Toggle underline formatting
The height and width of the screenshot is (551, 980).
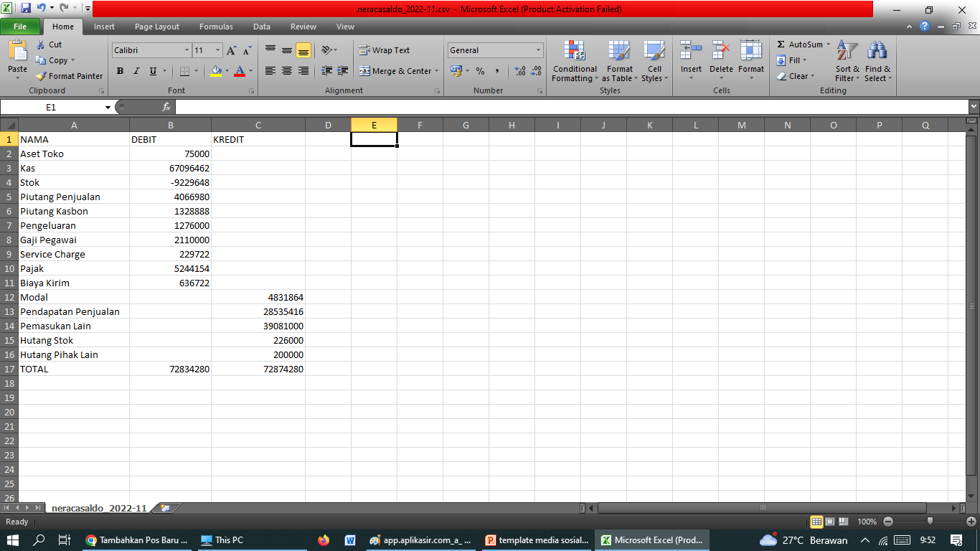[x=151, y=71]
